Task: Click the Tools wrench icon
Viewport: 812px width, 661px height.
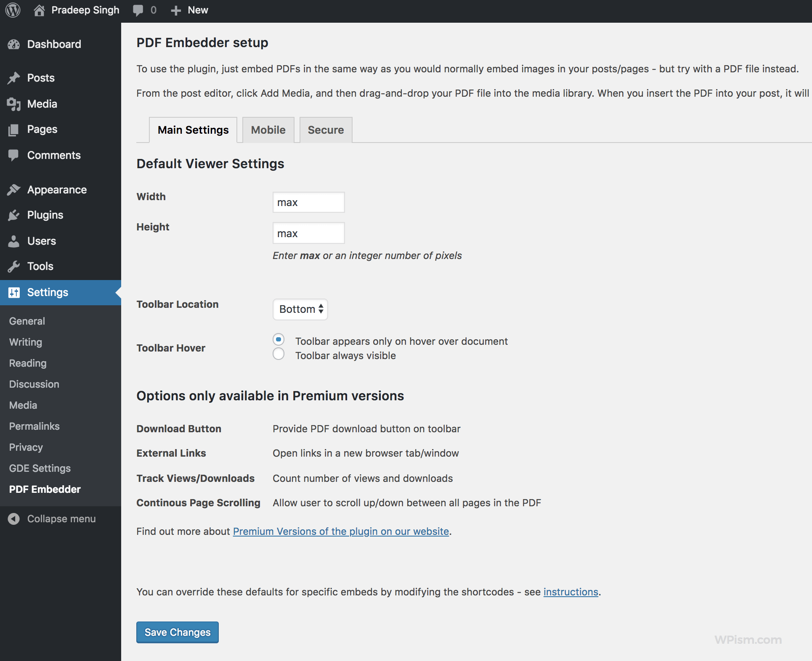Action: click(14, 266)
